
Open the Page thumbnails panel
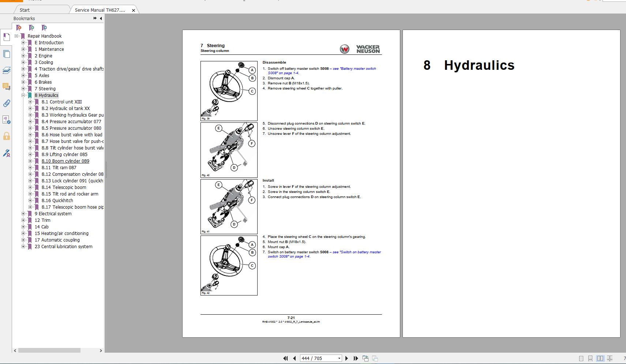pyautogui.click(x=7, y=54)
